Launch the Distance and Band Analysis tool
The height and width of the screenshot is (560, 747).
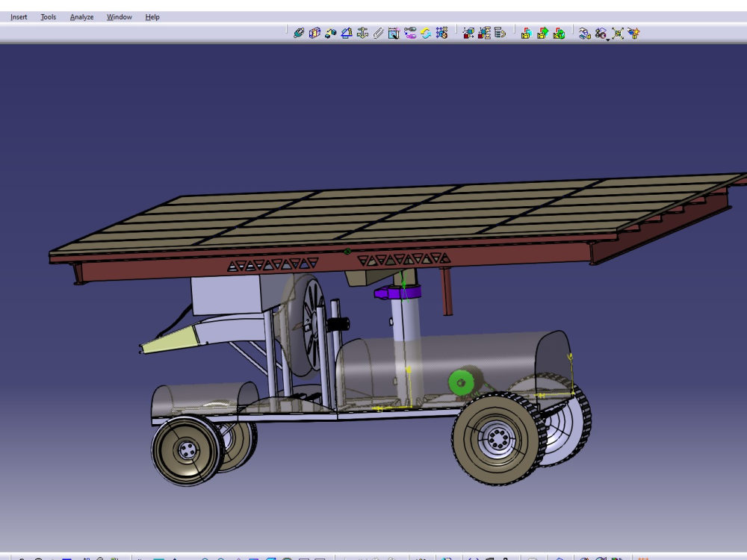click(618, 33)
